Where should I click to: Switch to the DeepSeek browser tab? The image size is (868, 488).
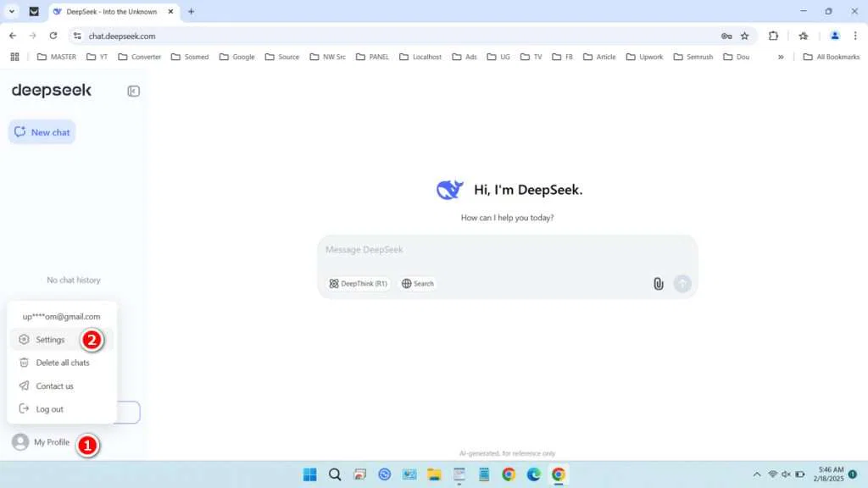(110, 12)
